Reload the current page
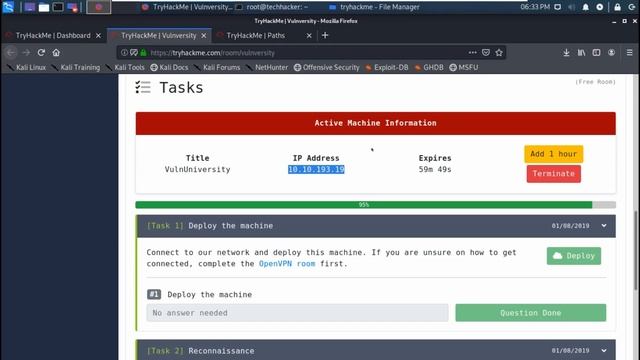Screen dimensions: 640x360 [x=41, y=52]
